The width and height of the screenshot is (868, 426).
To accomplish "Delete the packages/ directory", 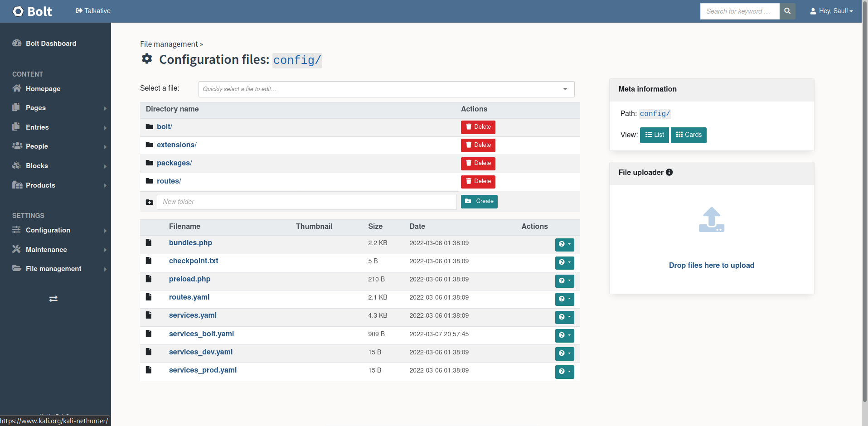I will (478, 163).
